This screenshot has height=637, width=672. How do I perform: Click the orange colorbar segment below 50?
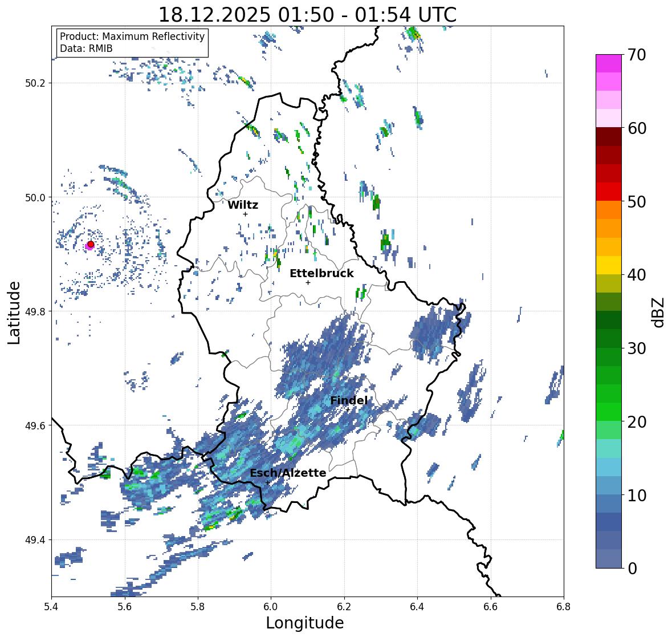point(609,210)
